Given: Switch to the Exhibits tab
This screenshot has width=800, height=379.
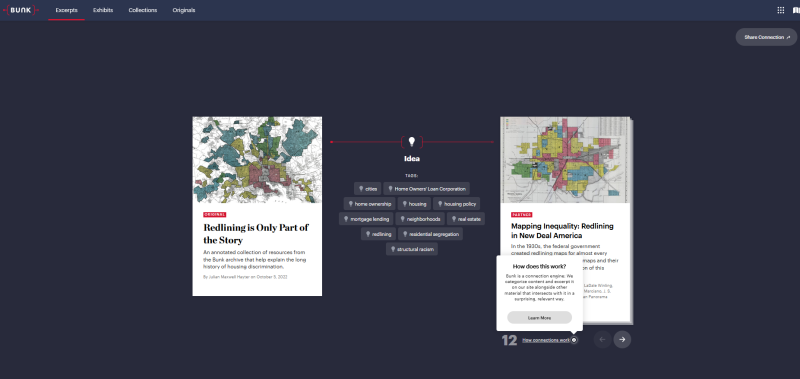Looking at the screenshot, I should click(103, 10).
